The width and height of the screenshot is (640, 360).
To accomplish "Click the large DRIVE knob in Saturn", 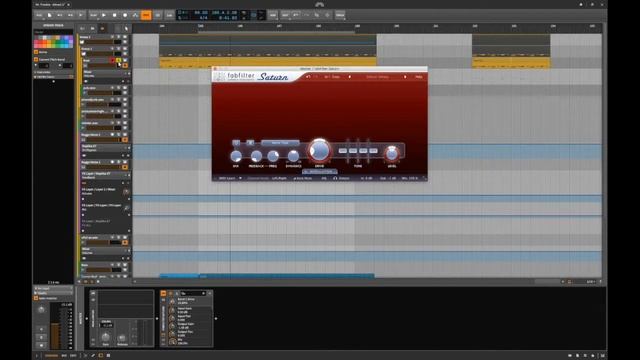I will point(319,150).
